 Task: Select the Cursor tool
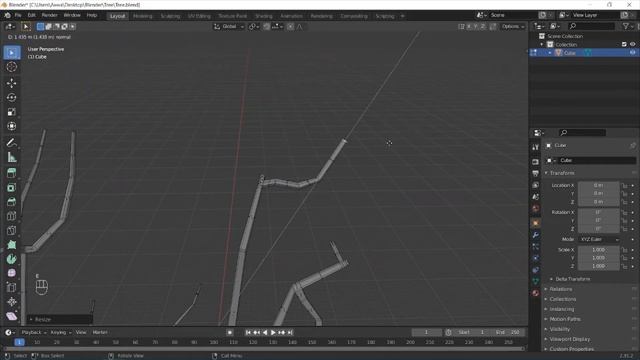[x=12, y=67]
